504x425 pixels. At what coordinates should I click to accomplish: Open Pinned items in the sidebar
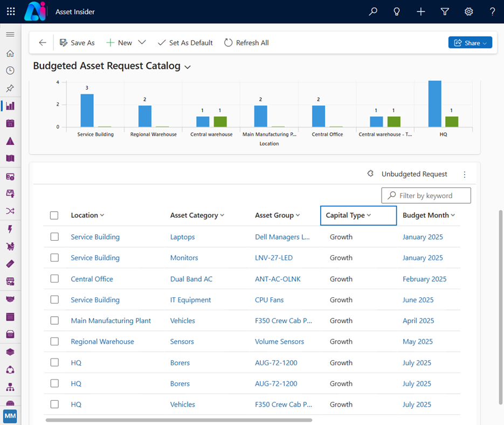10,88
